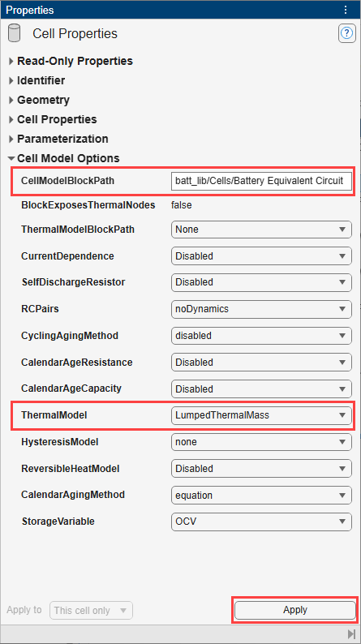Open the HysteresisModel dropdown
Viewport: 361px width, 644px height.
[261, 442]
